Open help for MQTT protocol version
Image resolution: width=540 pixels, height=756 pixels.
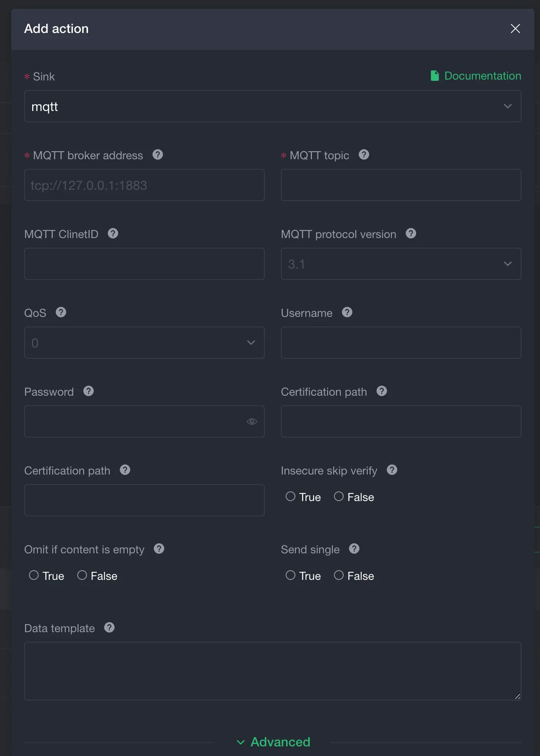coord(411,234)
